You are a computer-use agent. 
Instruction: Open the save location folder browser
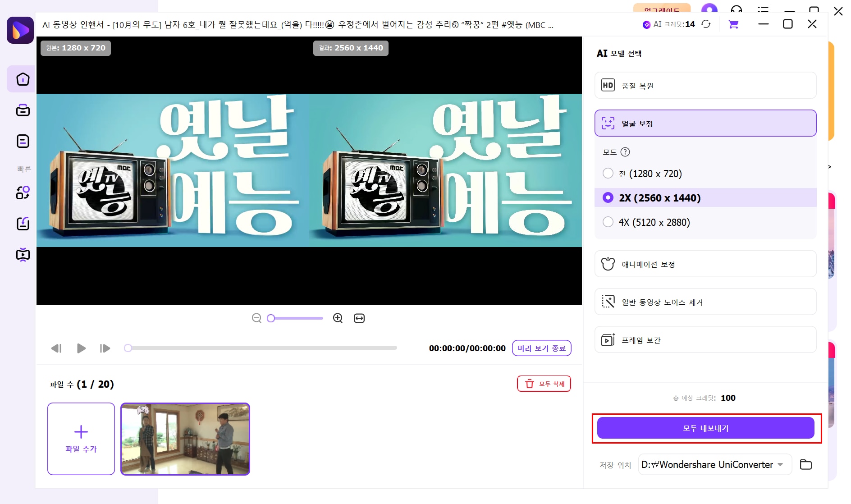(807, 464)
